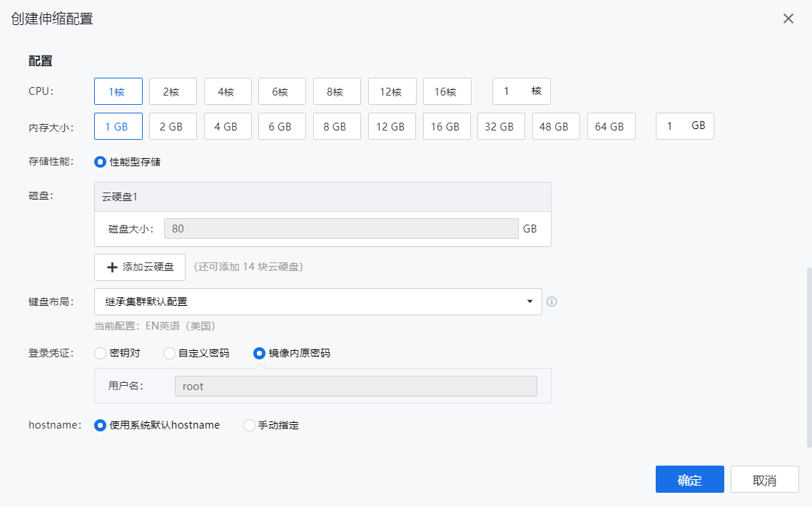812x507 pixels.
Task: Click the plus icon to add cloud disk
Action: (x=112, y=267)
